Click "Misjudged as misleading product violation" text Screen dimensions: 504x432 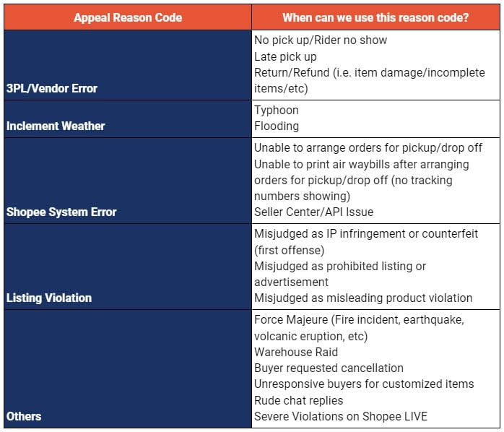(x=363, y=298)
